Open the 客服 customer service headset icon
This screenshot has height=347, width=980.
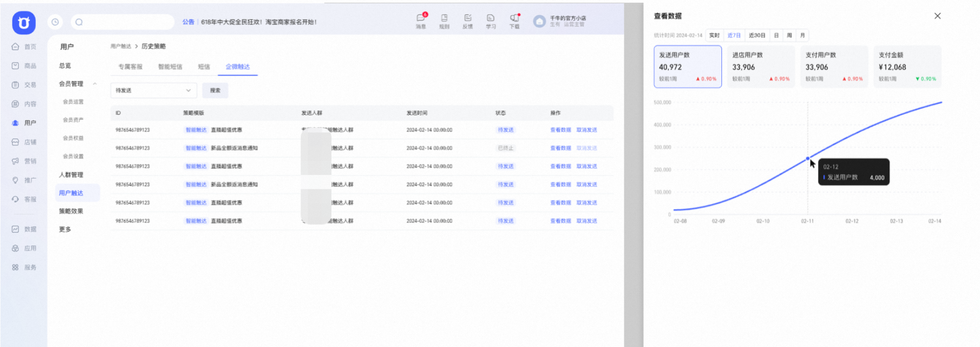tap(16, 199)
